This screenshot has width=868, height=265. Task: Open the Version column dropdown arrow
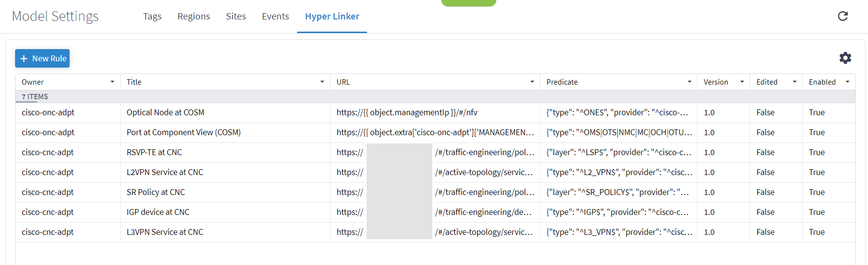coord(742,82)
